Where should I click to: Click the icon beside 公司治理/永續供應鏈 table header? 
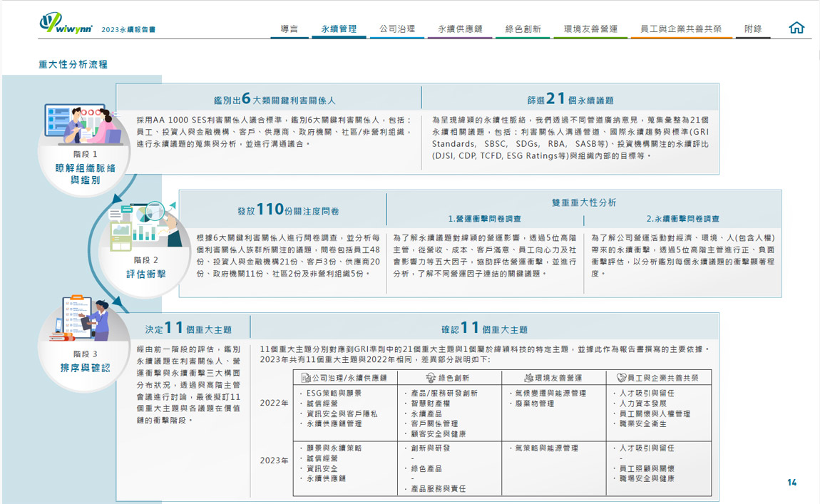point(306,378)
